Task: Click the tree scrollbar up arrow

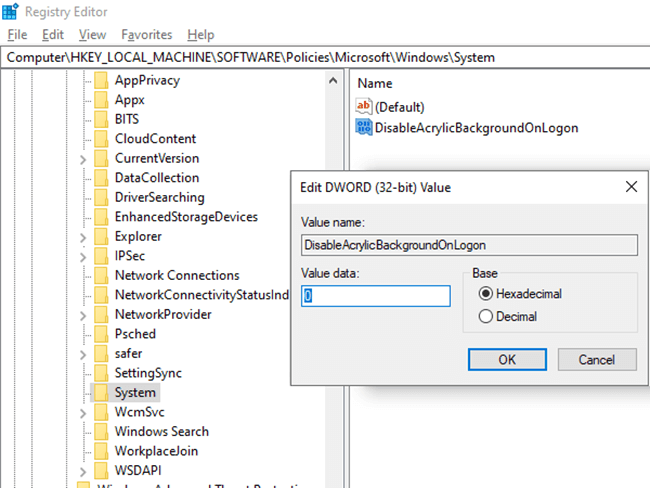Action: (333, 80)
